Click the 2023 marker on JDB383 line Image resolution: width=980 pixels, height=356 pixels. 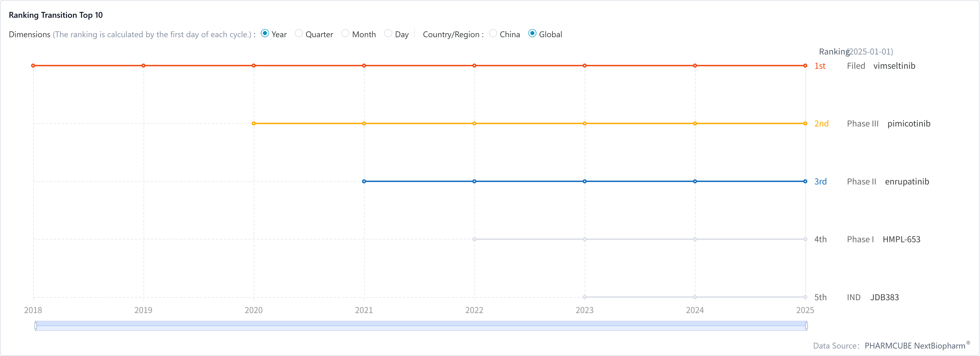pos(585,297)
